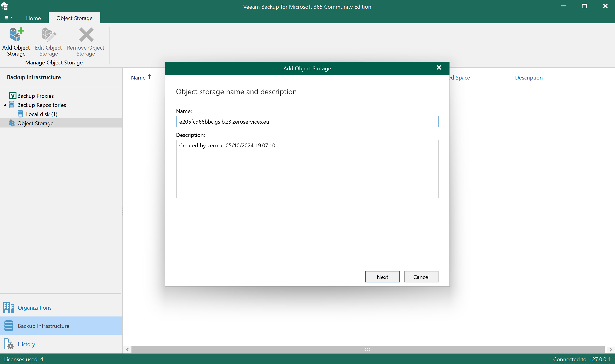This screenshot has height=364, width=615.
Task: Open the Organizations view icon
Action: tap(9, 307)
